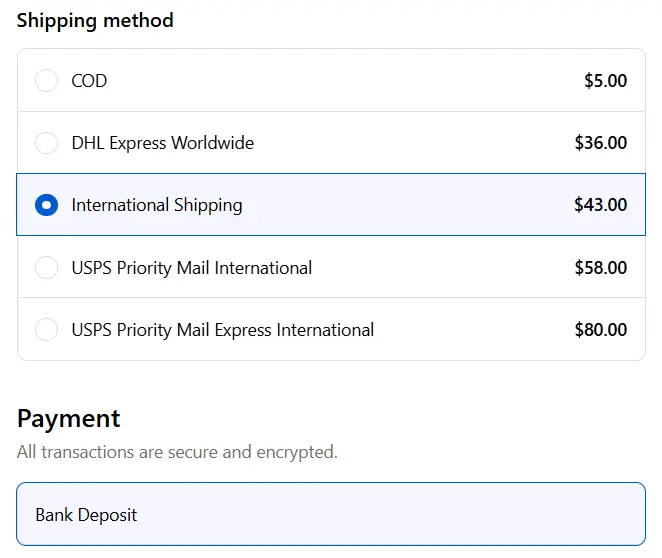The height and width of the screenshot is (558, 662).
Task: Select the COD radio button
Action: (47, 81)
